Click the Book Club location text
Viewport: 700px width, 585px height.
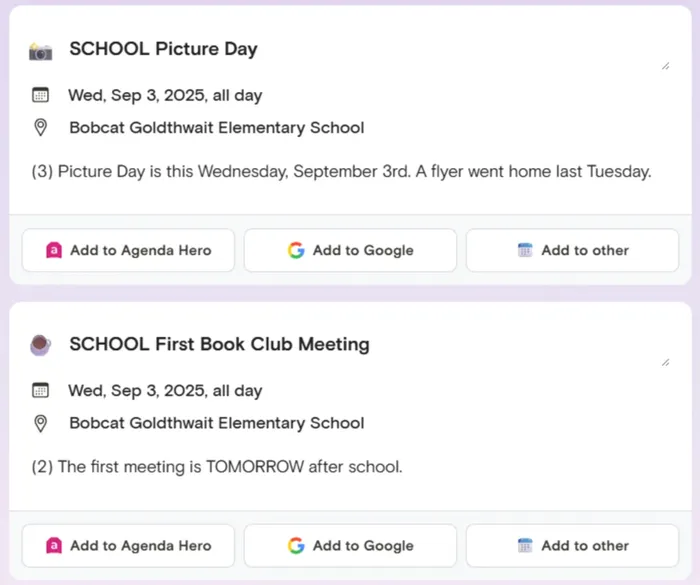(x=216, y=423)
